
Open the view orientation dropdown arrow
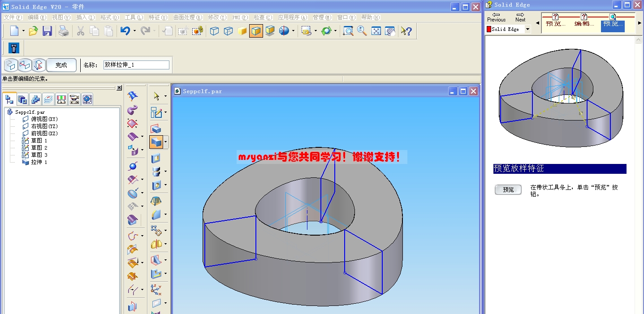click(x=294, y=31)
